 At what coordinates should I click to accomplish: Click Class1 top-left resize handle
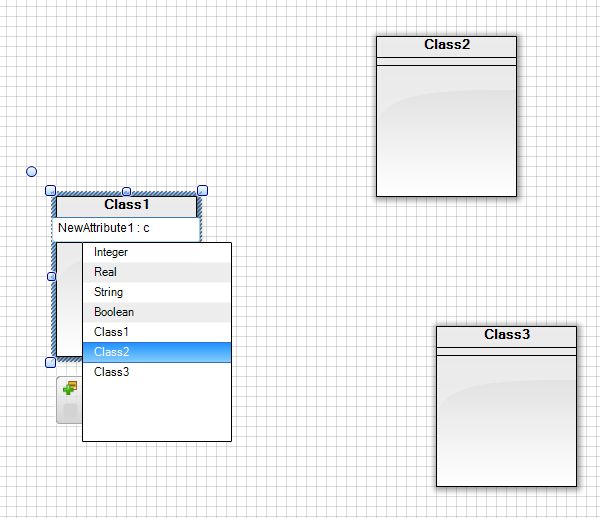pos(51,190)
